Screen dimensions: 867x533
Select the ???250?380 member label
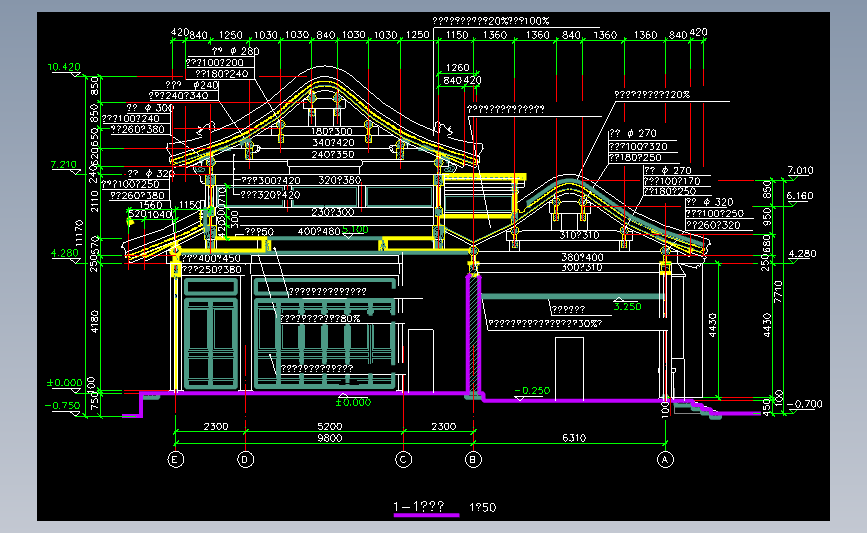212,270
